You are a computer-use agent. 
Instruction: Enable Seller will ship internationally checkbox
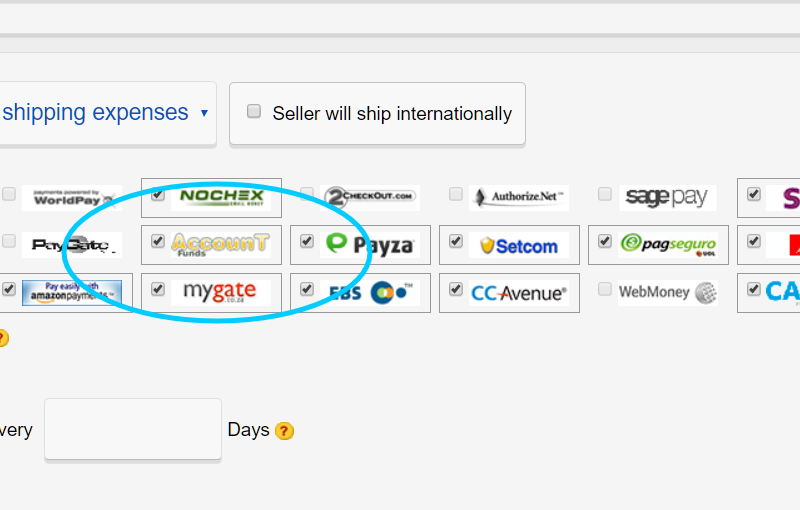coord(254,111)
